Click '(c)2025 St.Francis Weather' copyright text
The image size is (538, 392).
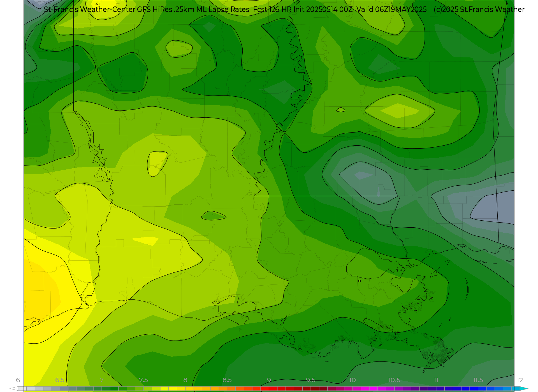[479, 10]
